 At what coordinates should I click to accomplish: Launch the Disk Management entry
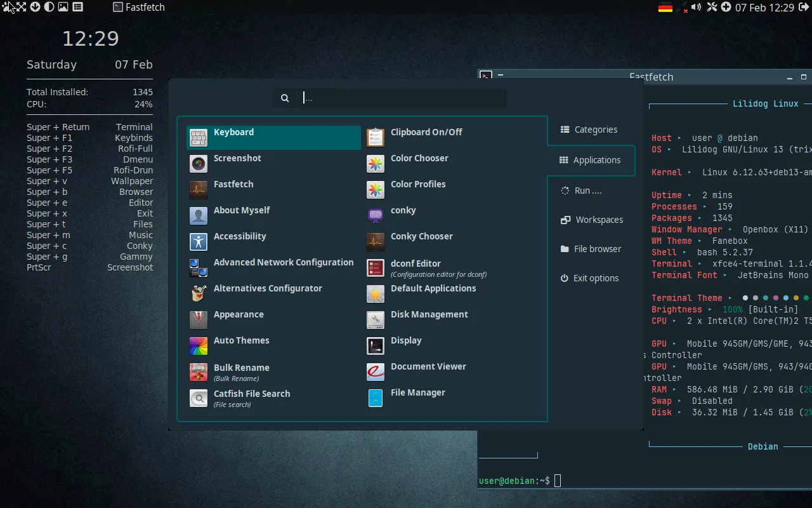point(429,315)
